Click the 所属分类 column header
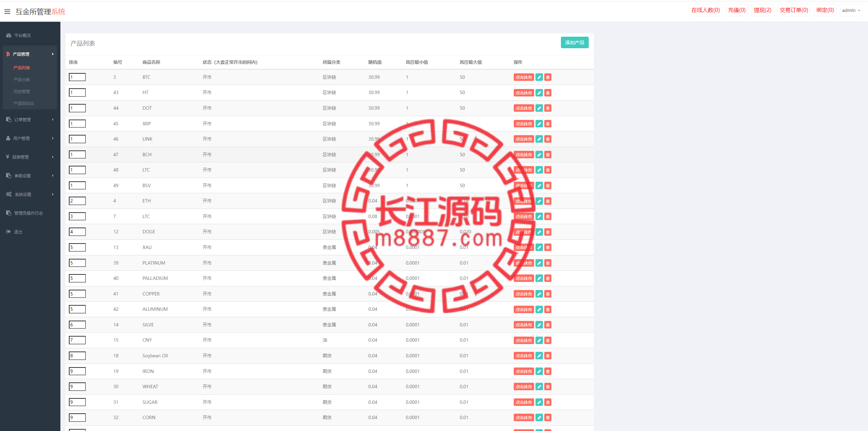Viewport: 868px width, 431px height. click(331, 62)
